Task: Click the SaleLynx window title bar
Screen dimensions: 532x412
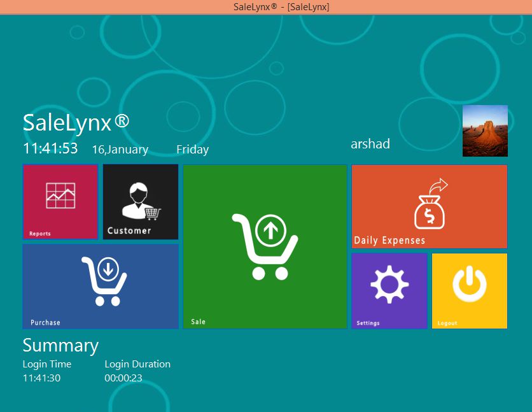Action: [266, 7]
